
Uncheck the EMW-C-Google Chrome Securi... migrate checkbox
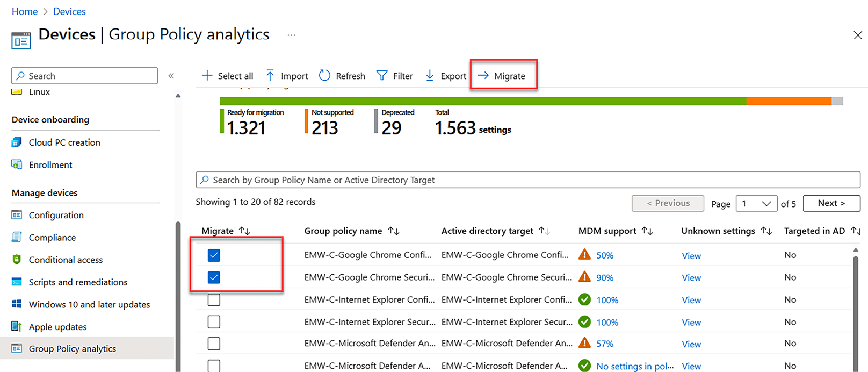(214, 277)
